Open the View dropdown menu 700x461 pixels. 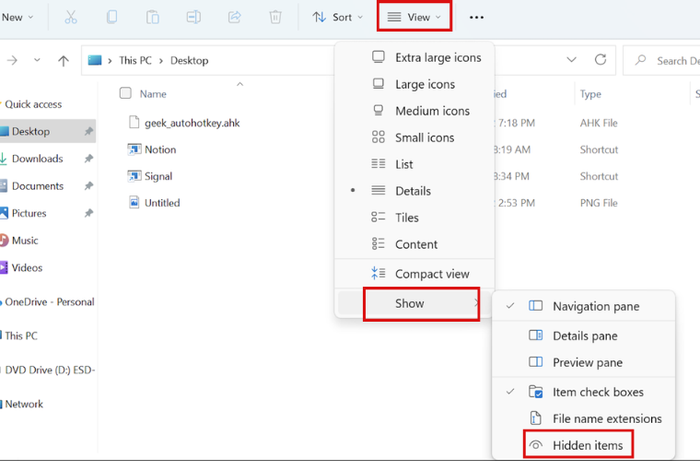coord(414,17)
